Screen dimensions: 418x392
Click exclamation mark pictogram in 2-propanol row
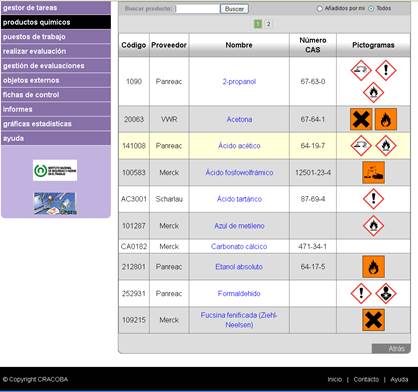coord(386,70)
